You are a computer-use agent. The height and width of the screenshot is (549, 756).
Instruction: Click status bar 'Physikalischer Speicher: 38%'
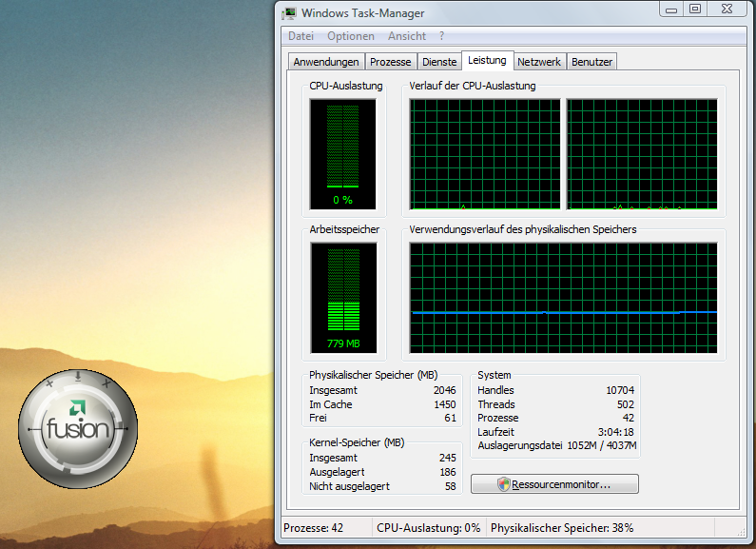562,528
